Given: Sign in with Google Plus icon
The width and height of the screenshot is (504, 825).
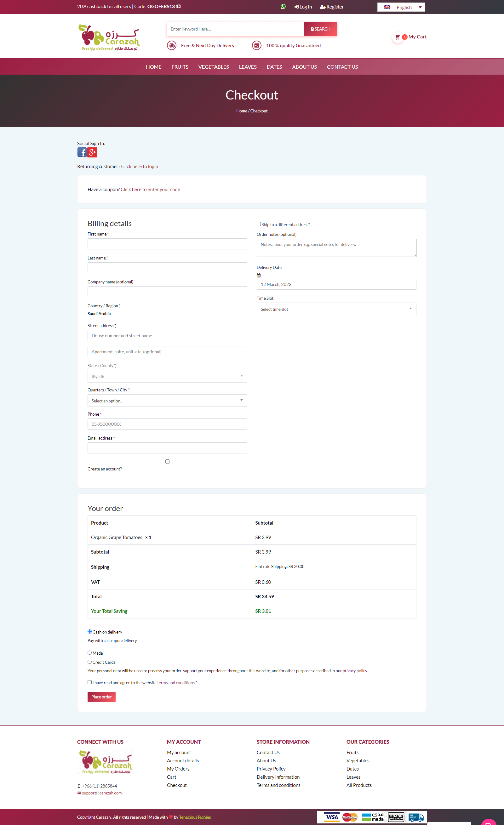Looking at the screenshot, I should pos(92,152).
